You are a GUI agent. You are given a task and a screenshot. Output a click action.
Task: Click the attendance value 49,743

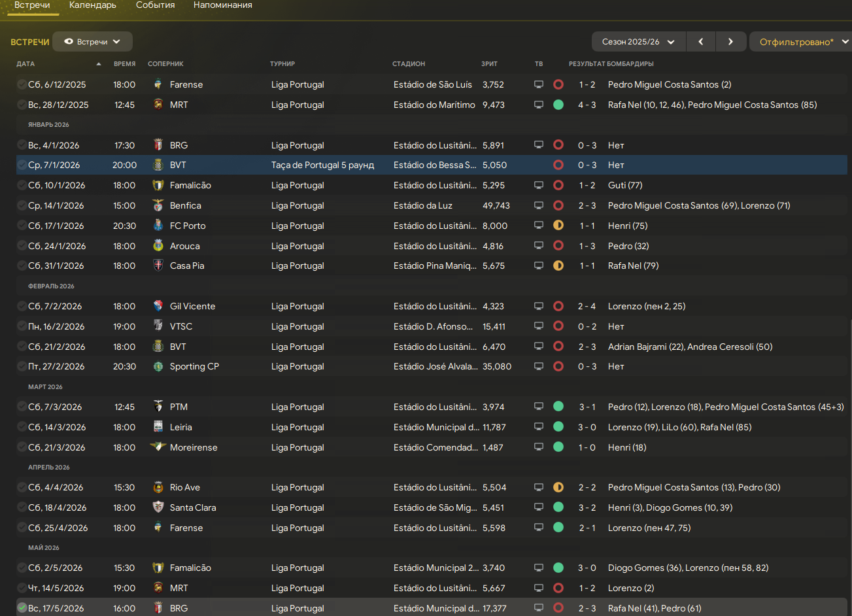(496, 205)
